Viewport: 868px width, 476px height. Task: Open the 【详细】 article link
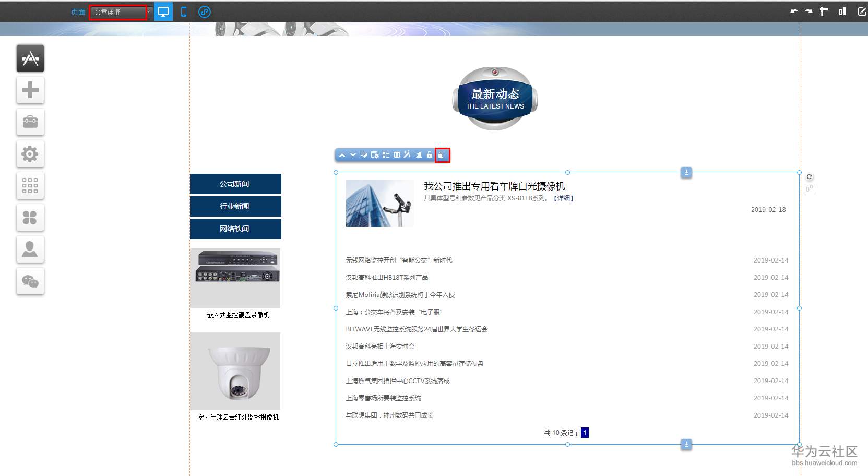(564, 198)
